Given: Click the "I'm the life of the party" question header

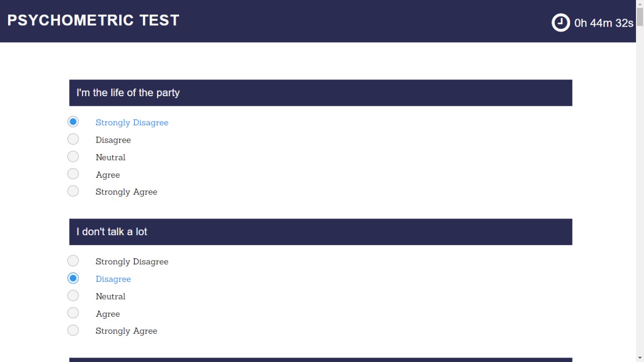Looking at the screenshot, I should [x=320, y=93].
